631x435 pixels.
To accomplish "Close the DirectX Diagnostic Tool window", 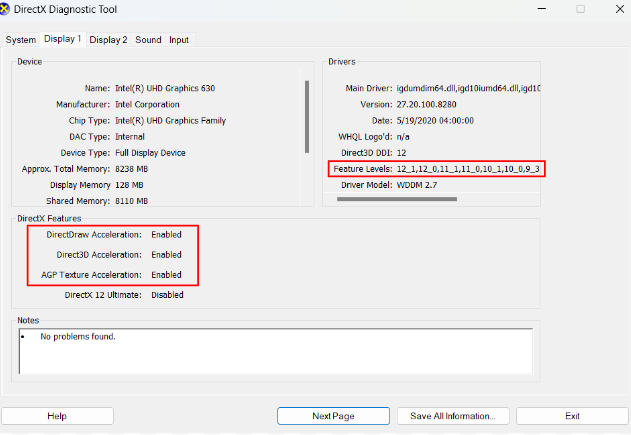I will click(x=620, y=9).
